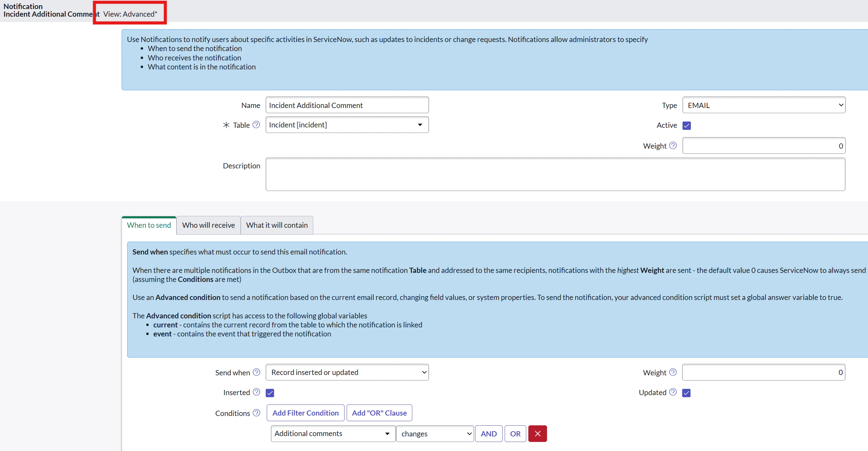
Task: Click 'When to send the notification' bullet
Action: point(195,48)
